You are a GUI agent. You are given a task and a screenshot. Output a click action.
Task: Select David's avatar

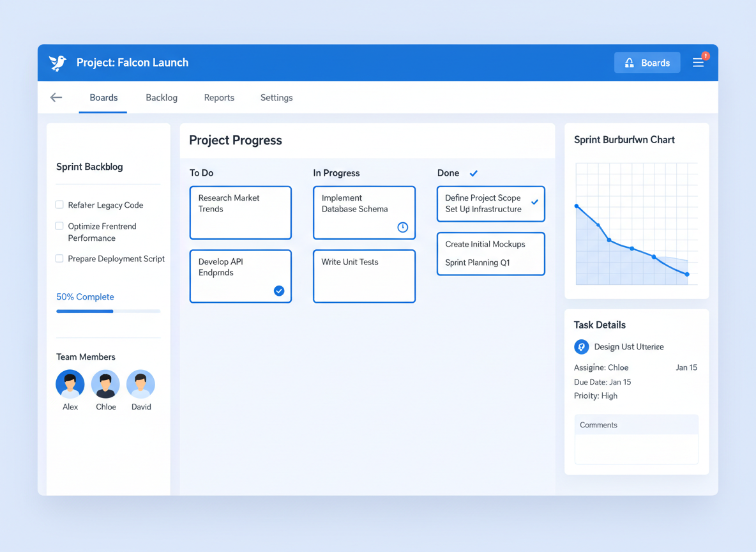click(140, 384)
